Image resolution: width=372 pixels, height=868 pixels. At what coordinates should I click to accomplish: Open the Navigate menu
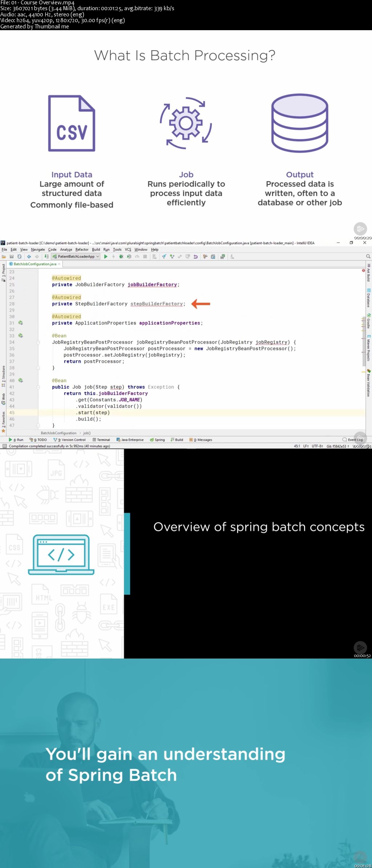coord(38,249)
